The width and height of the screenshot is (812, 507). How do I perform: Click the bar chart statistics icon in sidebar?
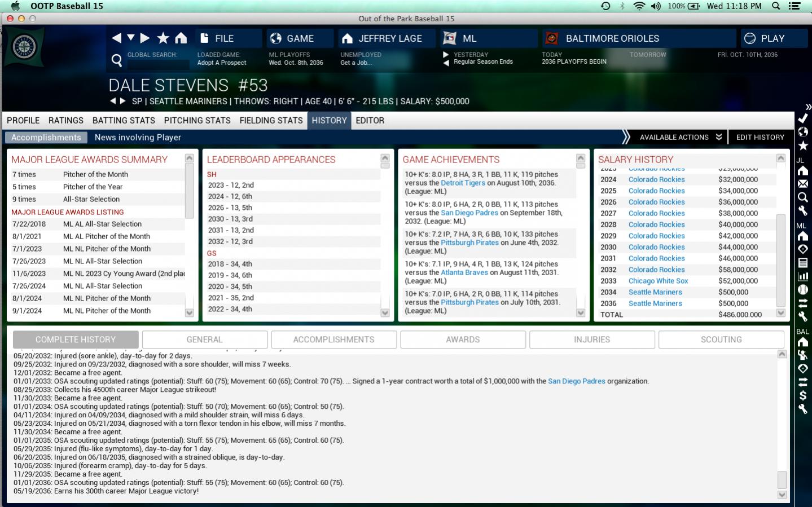click(x=802, y=276)
